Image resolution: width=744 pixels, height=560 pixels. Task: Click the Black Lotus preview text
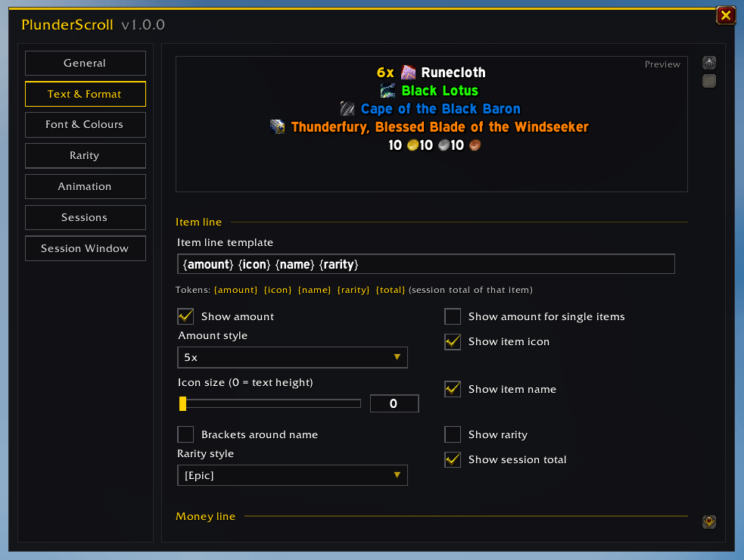(x=440, y=90)
